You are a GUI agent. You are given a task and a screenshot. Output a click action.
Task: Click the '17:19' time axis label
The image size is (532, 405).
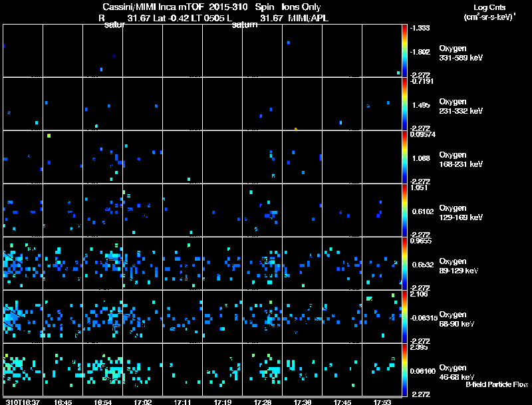tap(223, 402)
